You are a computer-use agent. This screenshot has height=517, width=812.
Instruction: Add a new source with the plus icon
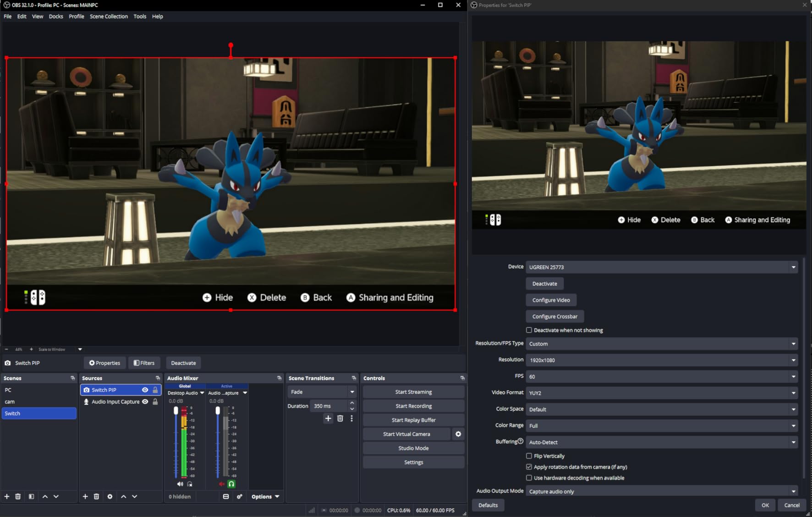click(x=85, y=496)
